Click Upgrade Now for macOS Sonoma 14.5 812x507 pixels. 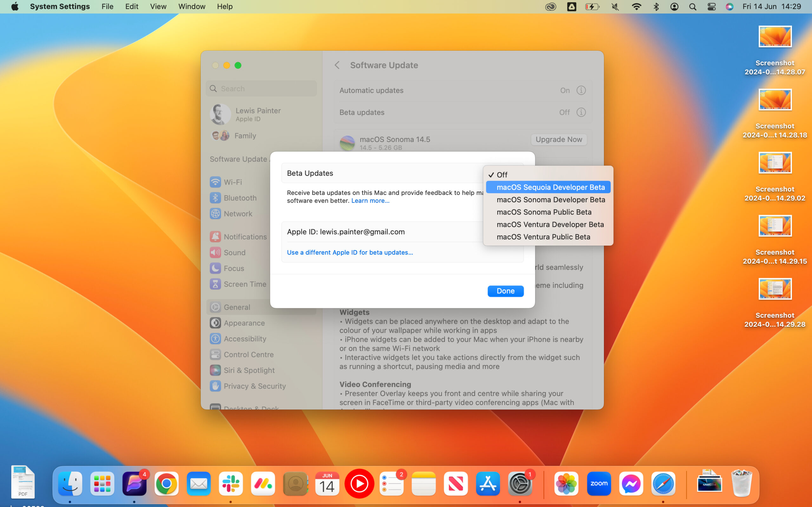tap(558, 139)
